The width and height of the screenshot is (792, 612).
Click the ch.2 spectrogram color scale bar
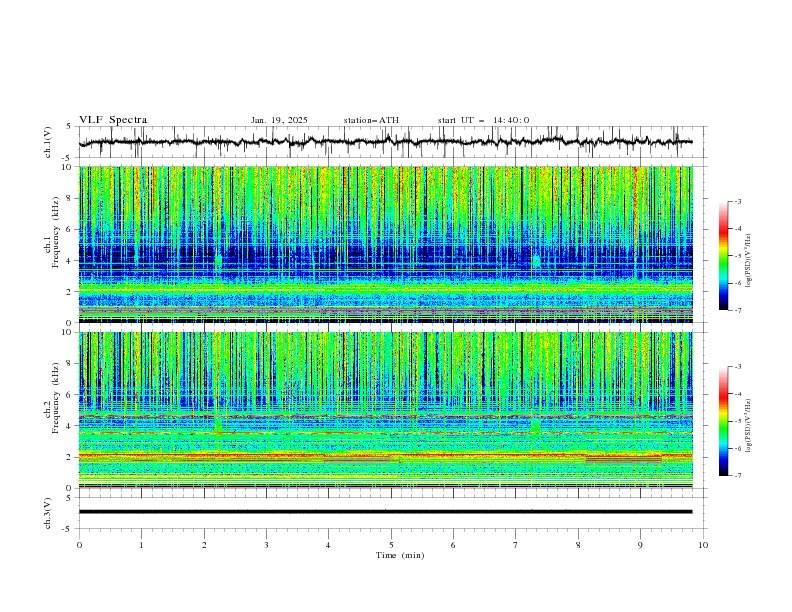click(x=723, y=421)
